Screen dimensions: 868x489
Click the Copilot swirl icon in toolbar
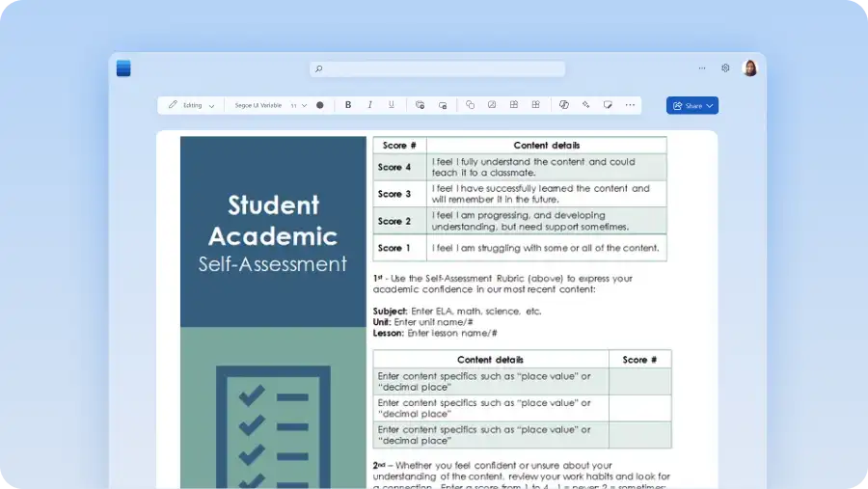coord(564,105)
